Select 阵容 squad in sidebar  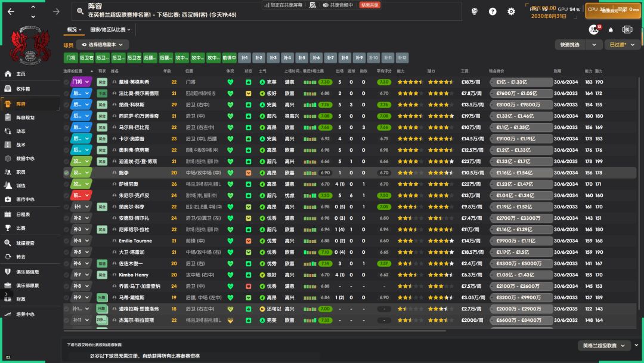tap(30, 104)
